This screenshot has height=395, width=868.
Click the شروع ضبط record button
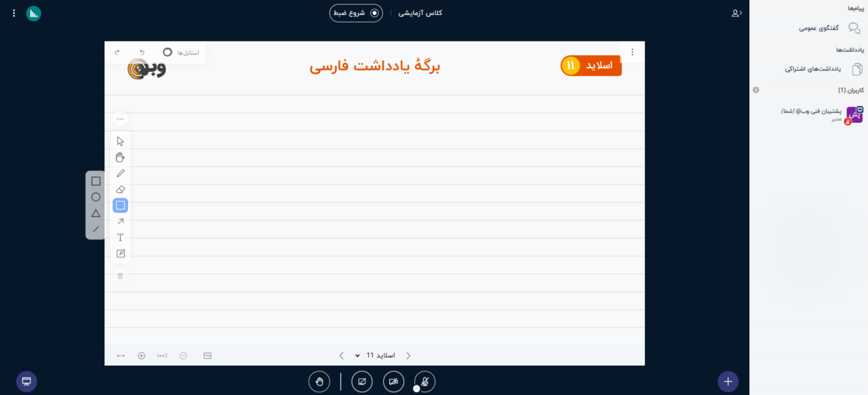point(356,13)
